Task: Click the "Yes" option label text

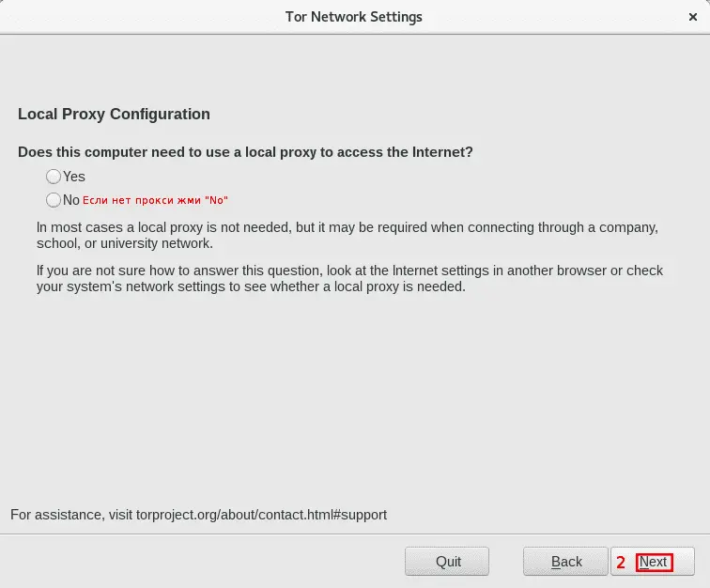Action: (74, 177)
